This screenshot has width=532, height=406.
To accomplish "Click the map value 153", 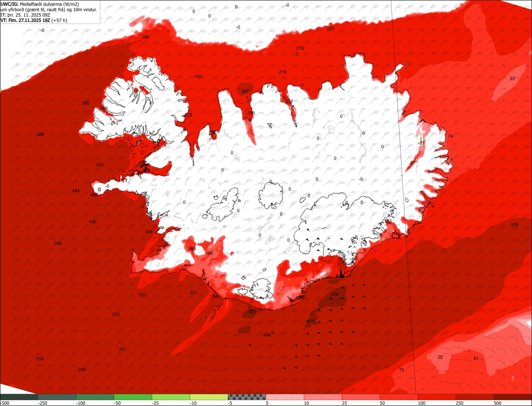I will [388, 222].
